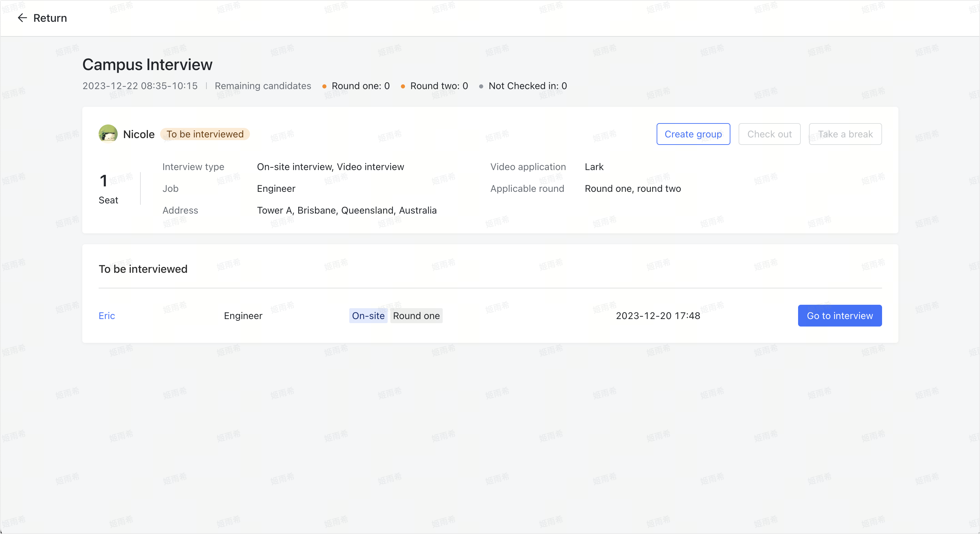Click the seat number 1

pyautogui.click(x=103, y=180)
